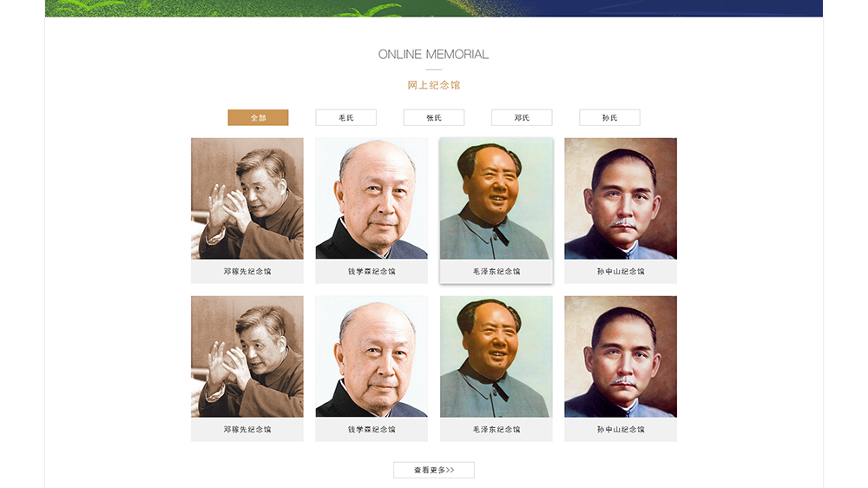
Task: Switch to the 张氏 filter
Action: [x=434, y=117]
